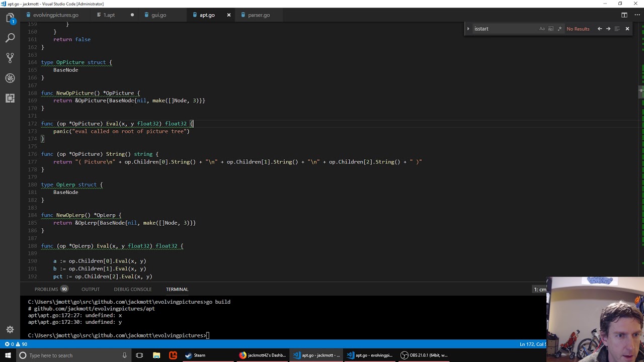Viewport: 644px width, 362px height.
Task: Open the Search view in activity bar
Action: pyautogui.click(x=10, y=38)
